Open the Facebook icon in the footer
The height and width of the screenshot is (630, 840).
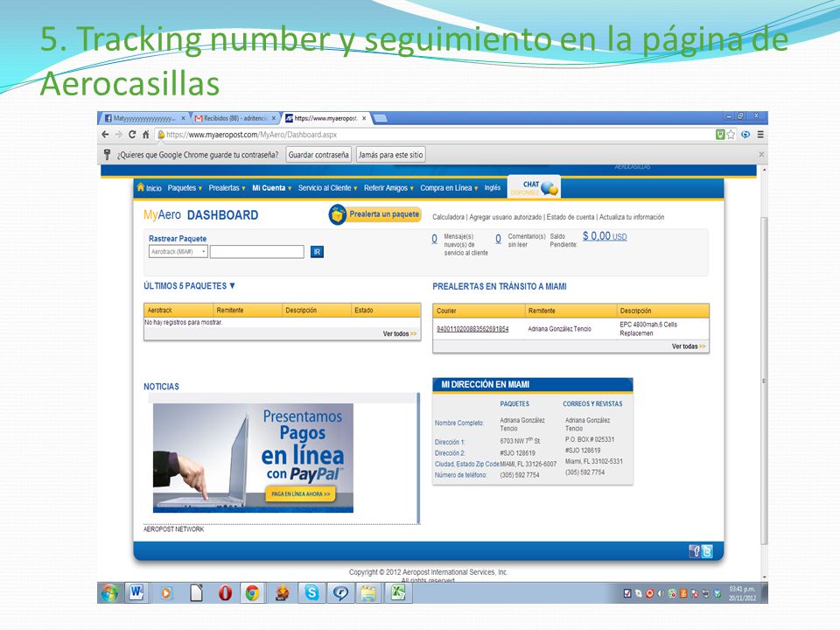pyautogui.click(x=694, y=551)
